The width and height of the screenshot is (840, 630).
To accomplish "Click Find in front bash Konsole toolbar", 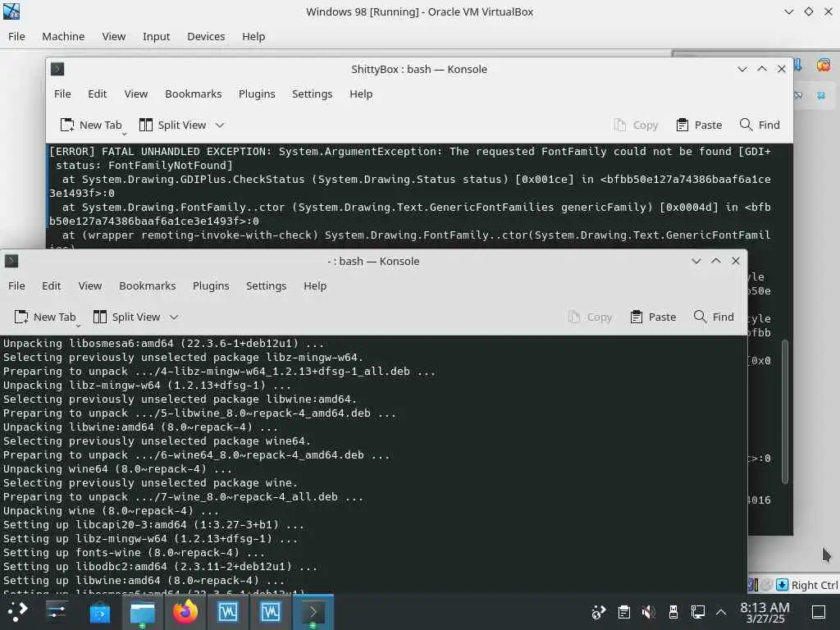I will (714, 317).
